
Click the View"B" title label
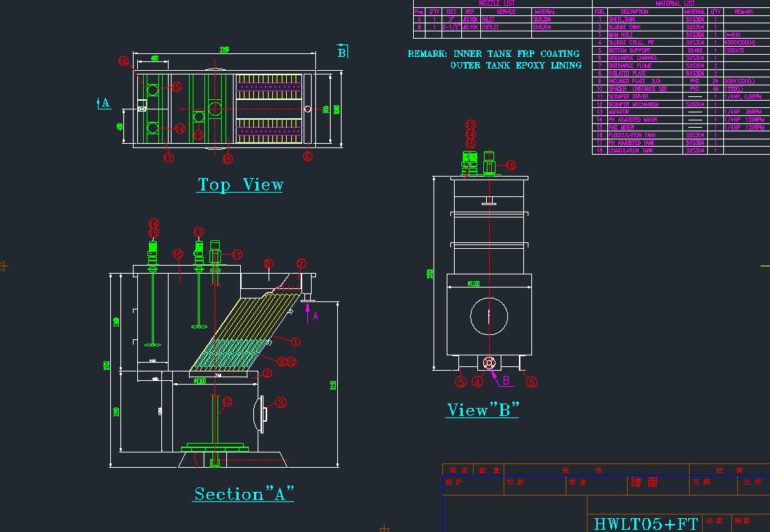pyautogui.click(x=482, y=410)
